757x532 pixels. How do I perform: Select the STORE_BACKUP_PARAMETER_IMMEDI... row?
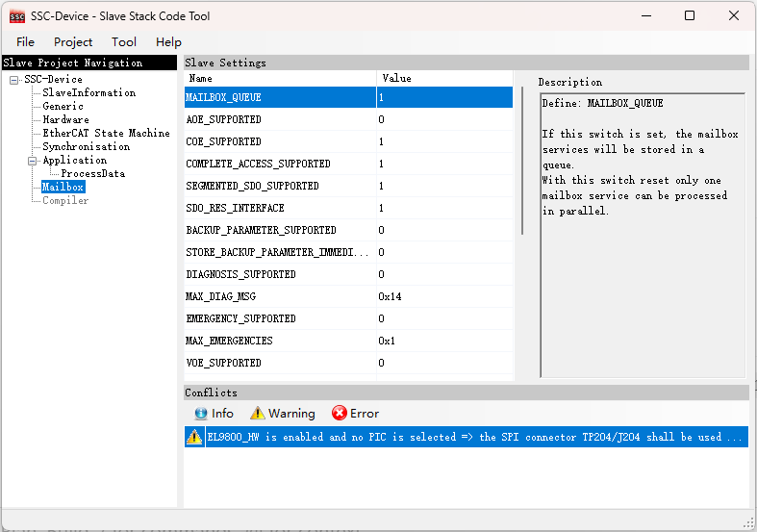(348, 252)
